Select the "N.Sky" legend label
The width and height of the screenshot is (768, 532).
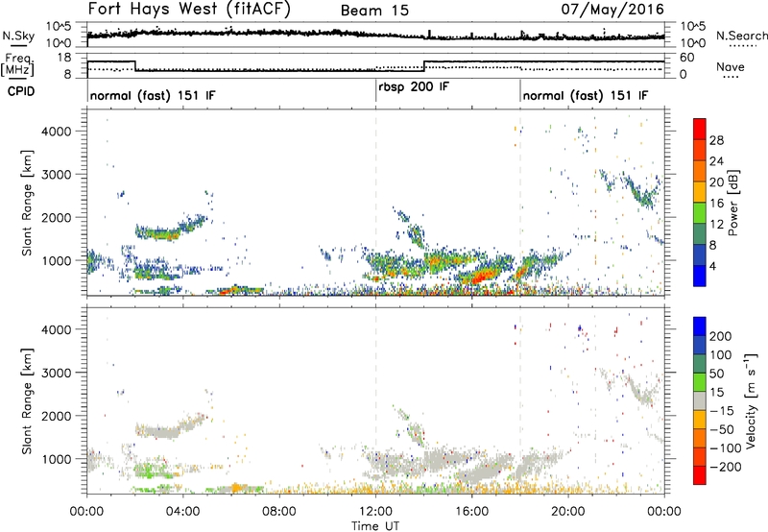pos(18,36)
